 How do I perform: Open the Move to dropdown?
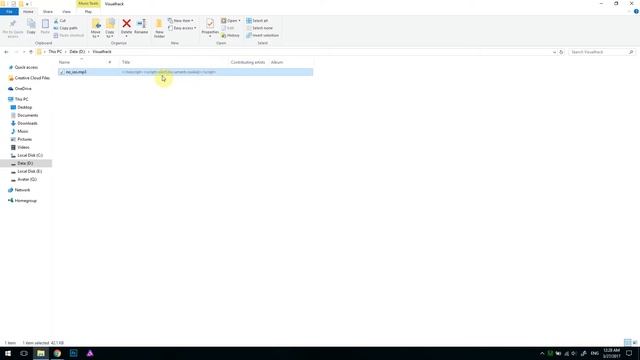click(x=96, y=28)
